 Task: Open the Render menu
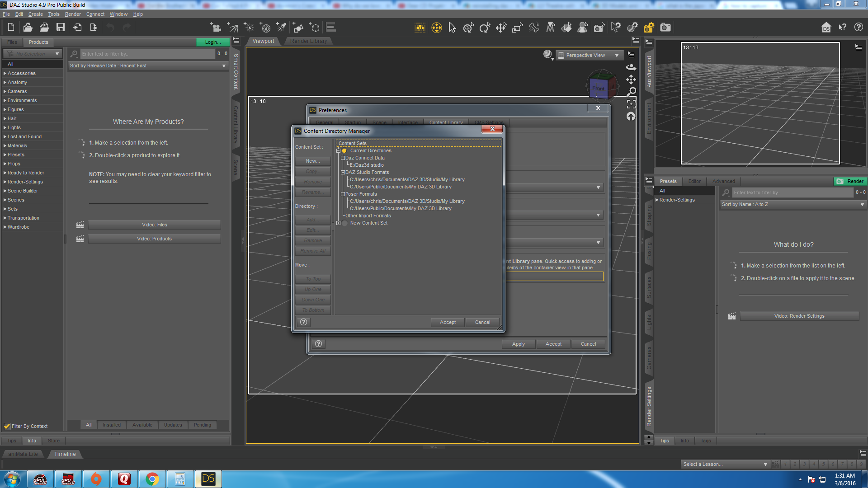click(x=72, y=14)
